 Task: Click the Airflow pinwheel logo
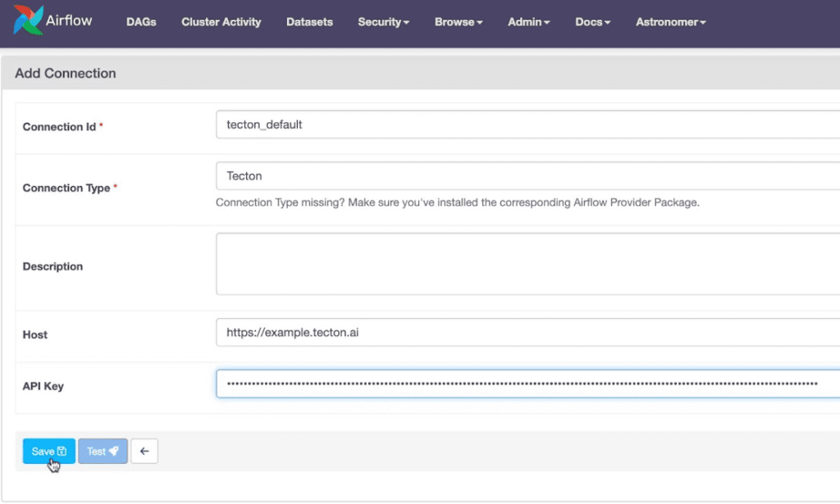click(29, 20)
